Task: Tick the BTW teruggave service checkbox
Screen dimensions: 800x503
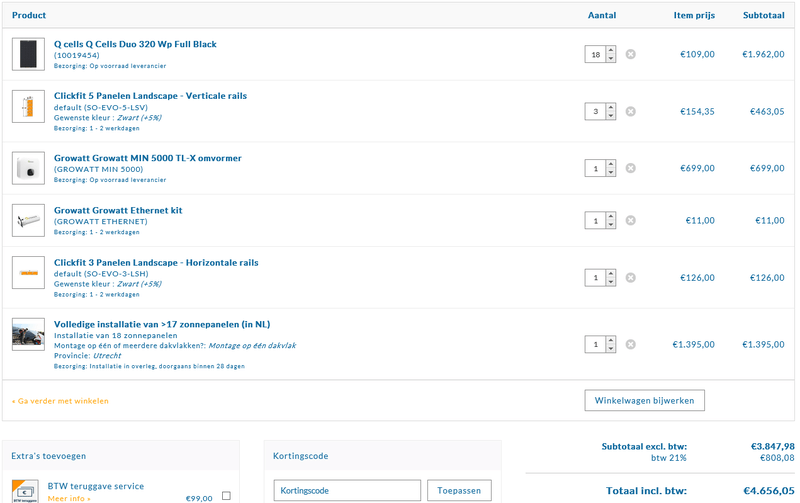Action: point(225,496)
